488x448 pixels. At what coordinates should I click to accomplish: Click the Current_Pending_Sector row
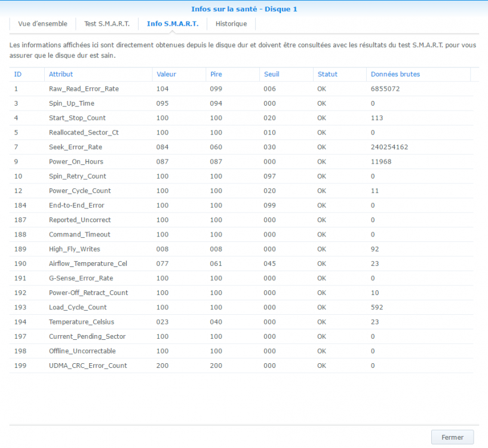coord(87,336)
